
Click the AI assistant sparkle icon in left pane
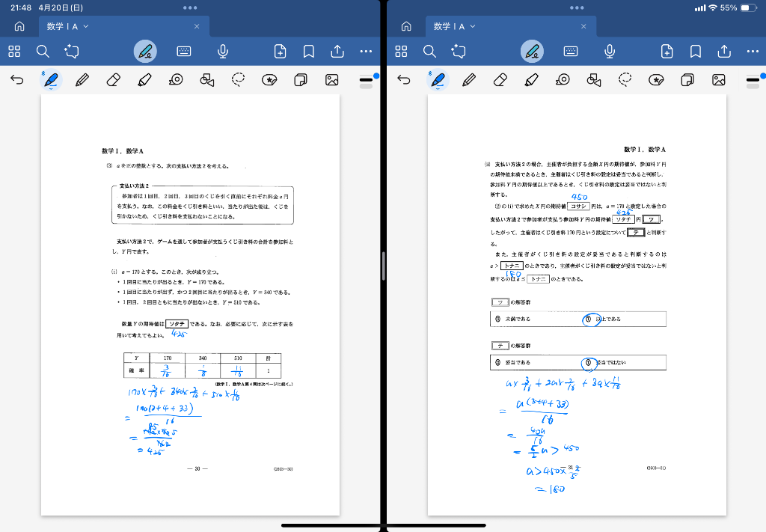point(72,51)
